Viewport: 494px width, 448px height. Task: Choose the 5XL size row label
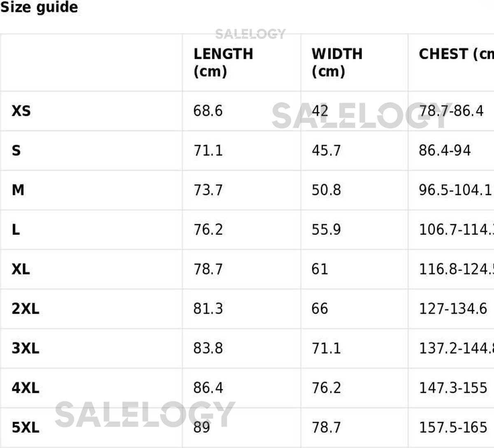point(26,427)
